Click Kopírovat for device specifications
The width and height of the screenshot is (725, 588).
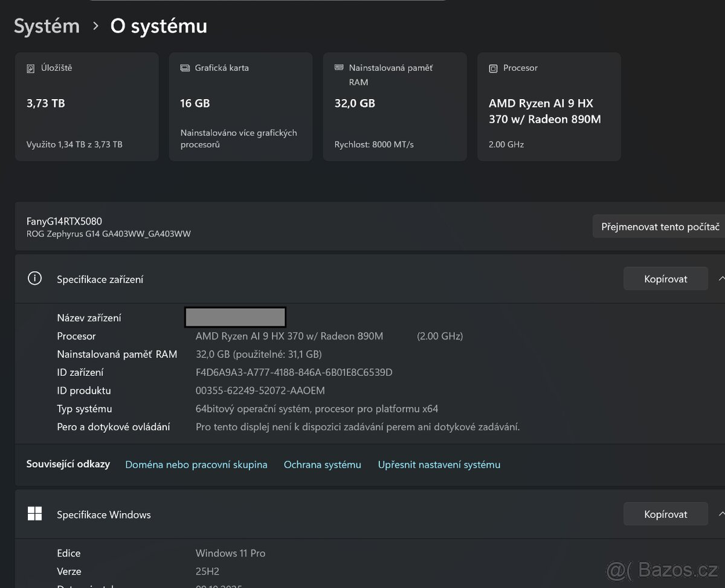[x=665, y=279]
